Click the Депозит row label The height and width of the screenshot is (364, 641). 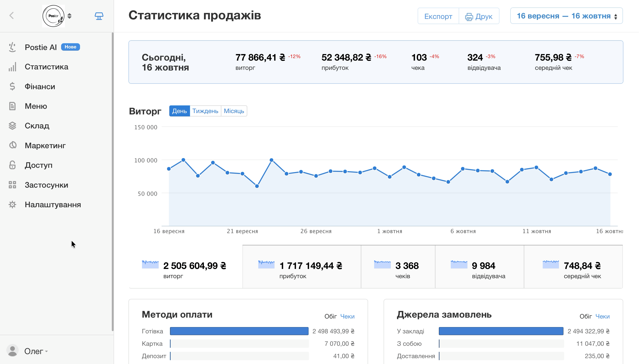(x=154, y=357)
